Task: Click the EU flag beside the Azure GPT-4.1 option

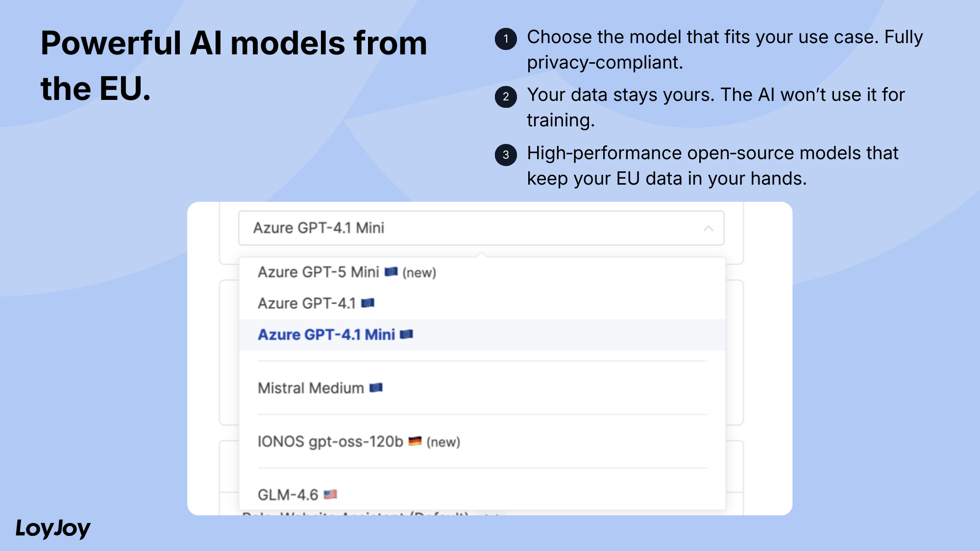Action: tap(367, 303)
